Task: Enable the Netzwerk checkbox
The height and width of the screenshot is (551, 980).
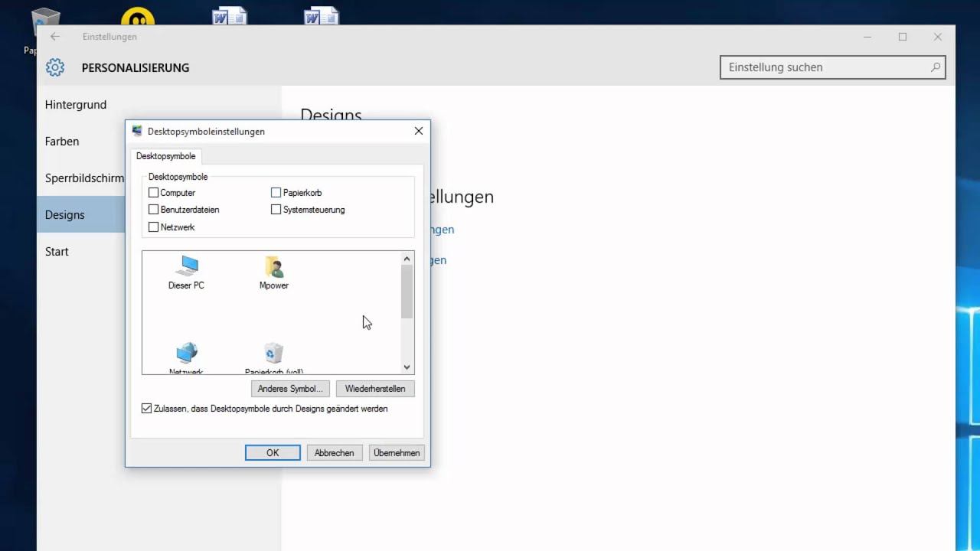Action: click(153, 227)
